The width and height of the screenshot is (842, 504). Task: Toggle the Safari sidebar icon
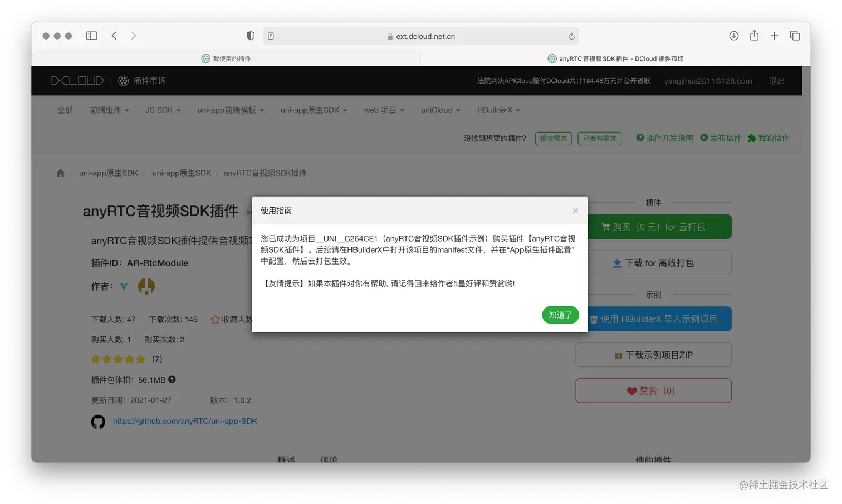[92, 36]
